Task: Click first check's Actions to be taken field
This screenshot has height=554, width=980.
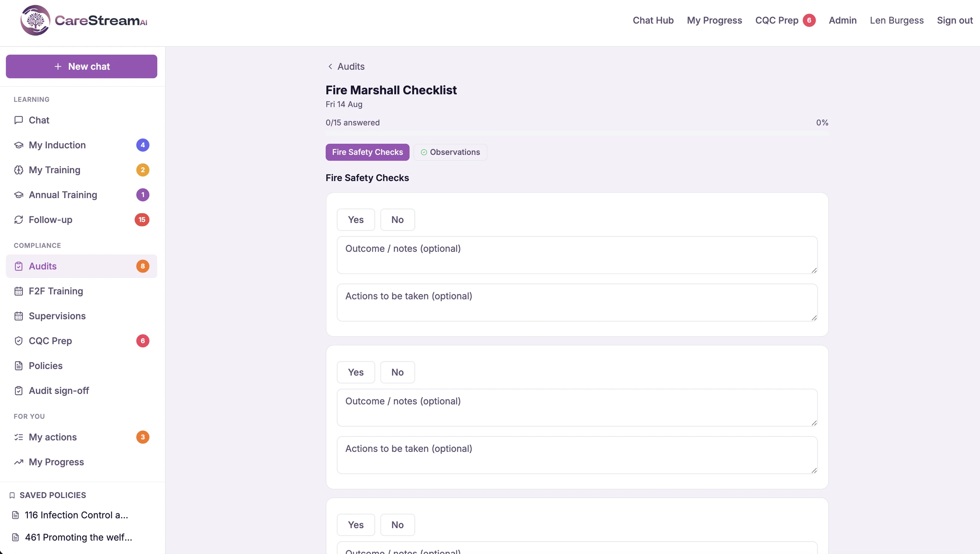Action: point(577,302)
